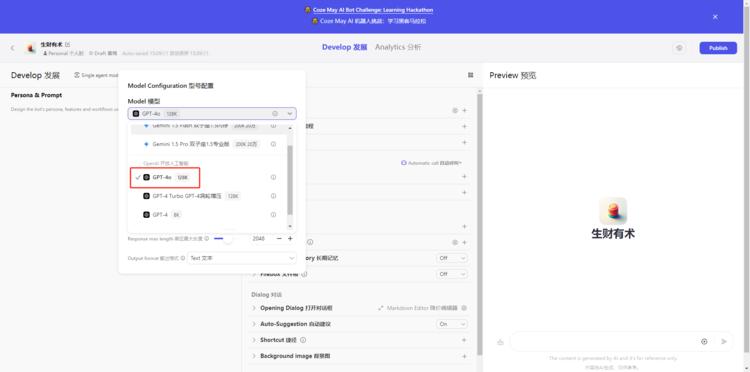Viewport: 750px width, 372px height.
Task: Click the skills panel vertical scrollbar
Action: pos(480,224)
